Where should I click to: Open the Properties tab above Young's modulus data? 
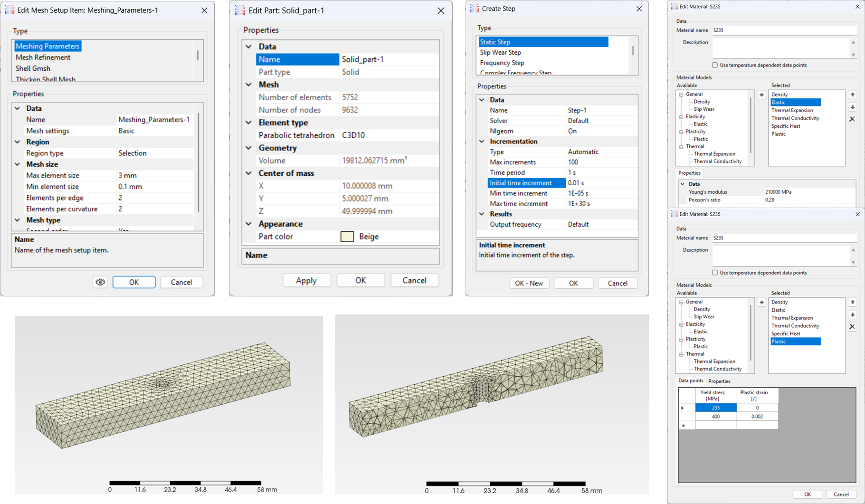pos(689,173)
